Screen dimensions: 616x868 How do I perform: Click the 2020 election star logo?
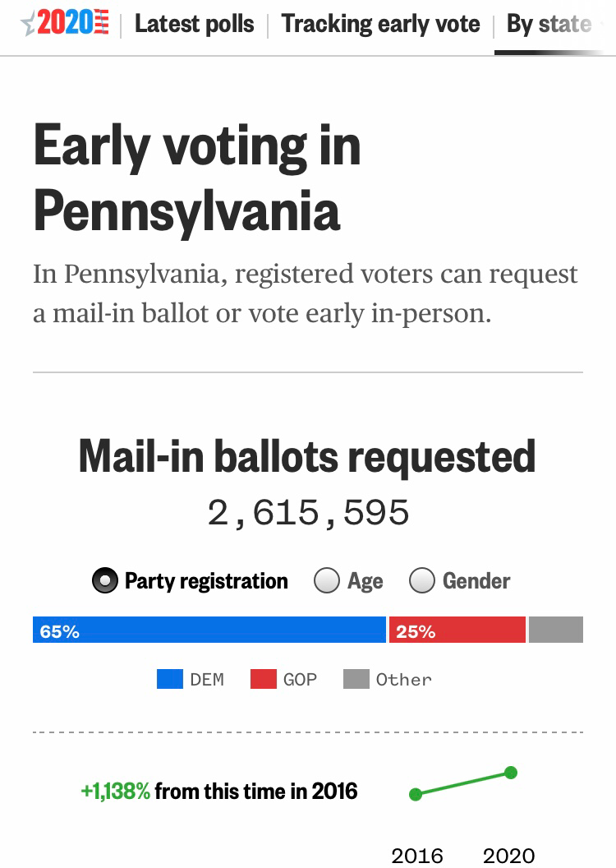[x=65, y=23]
